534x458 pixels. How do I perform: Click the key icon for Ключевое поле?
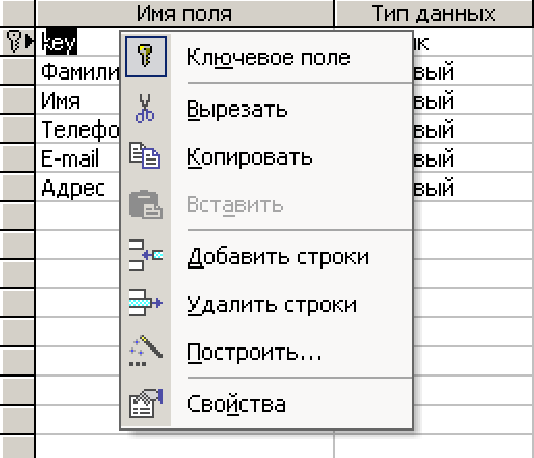pos(146,57)
